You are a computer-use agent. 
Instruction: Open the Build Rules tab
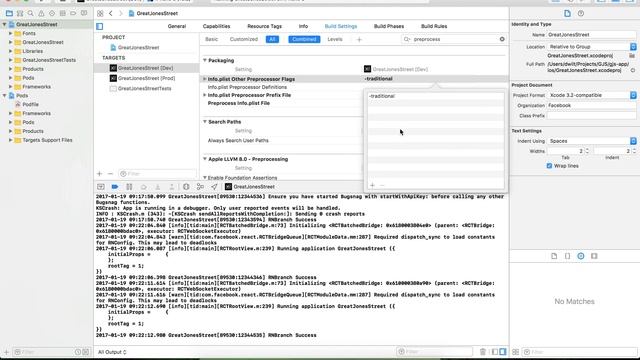(434, 26)
